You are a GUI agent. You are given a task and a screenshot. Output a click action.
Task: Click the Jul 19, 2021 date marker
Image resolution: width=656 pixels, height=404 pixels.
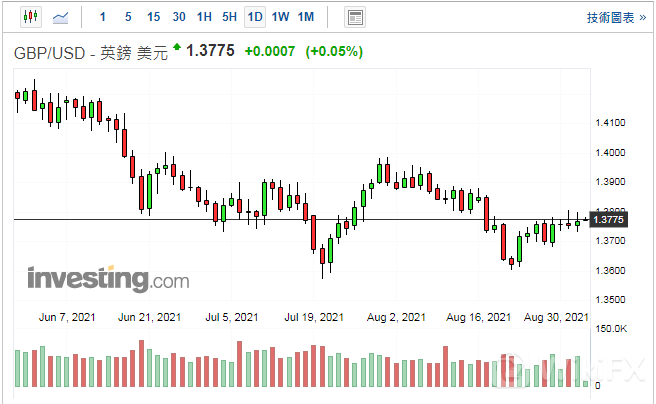point(314,317)
